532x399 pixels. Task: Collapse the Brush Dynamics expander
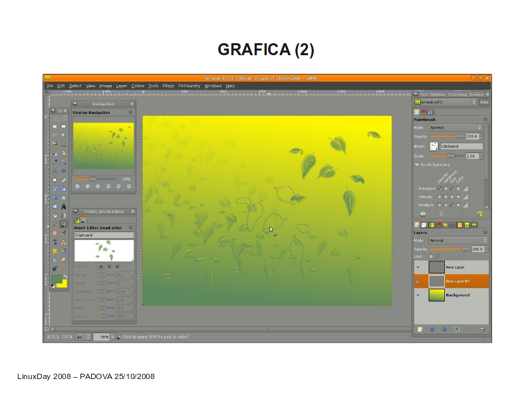coord(417,164)
